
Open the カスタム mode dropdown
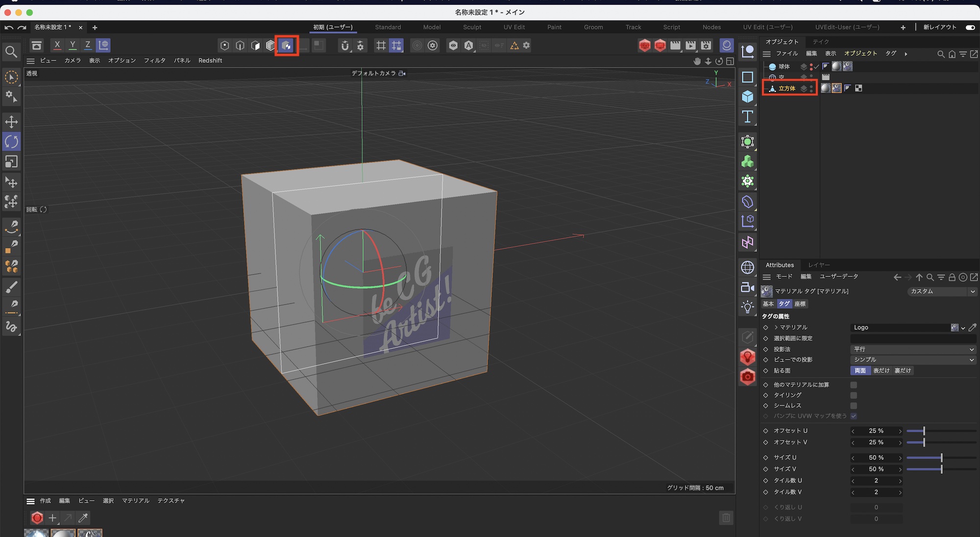click(942, 292)
